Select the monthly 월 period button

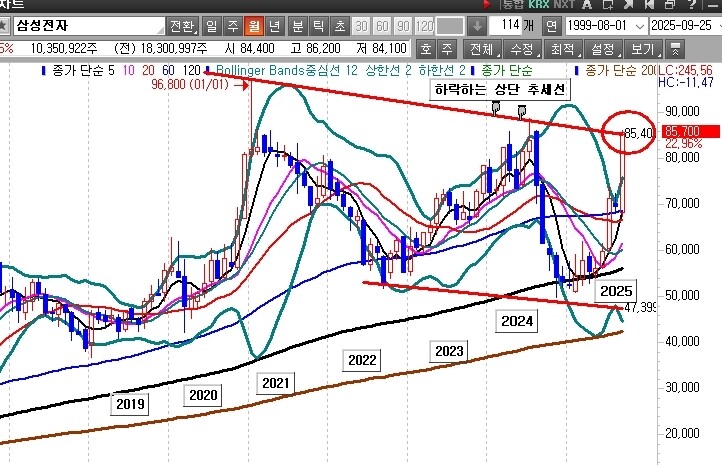click(x=254, y=26)
